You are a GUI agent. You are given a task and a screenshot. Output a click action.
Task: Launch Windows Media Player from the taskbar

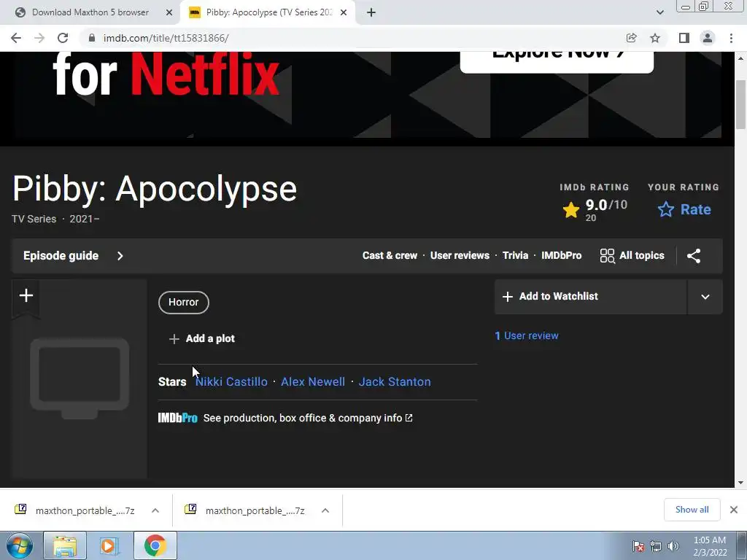109,545
